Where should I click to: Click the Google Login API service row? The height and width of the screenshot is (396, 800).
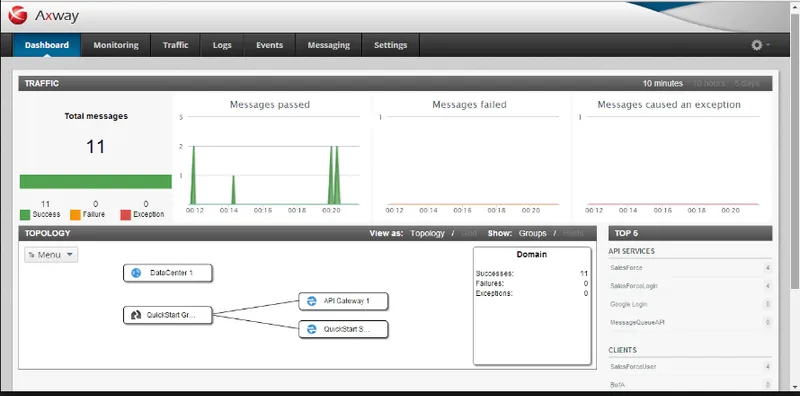690,304
